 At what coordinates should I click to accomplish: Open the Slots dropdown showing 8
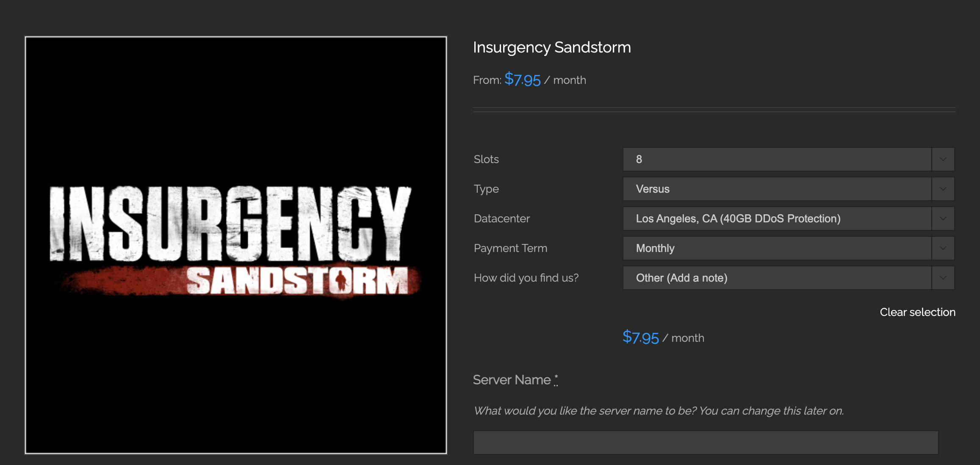coord(789,159)
